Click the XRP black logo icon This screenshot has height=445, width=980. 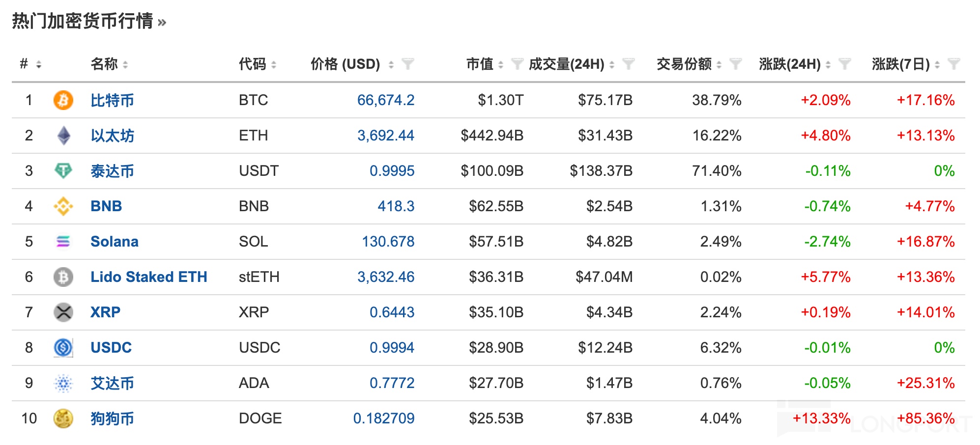[x=63, y=312]
